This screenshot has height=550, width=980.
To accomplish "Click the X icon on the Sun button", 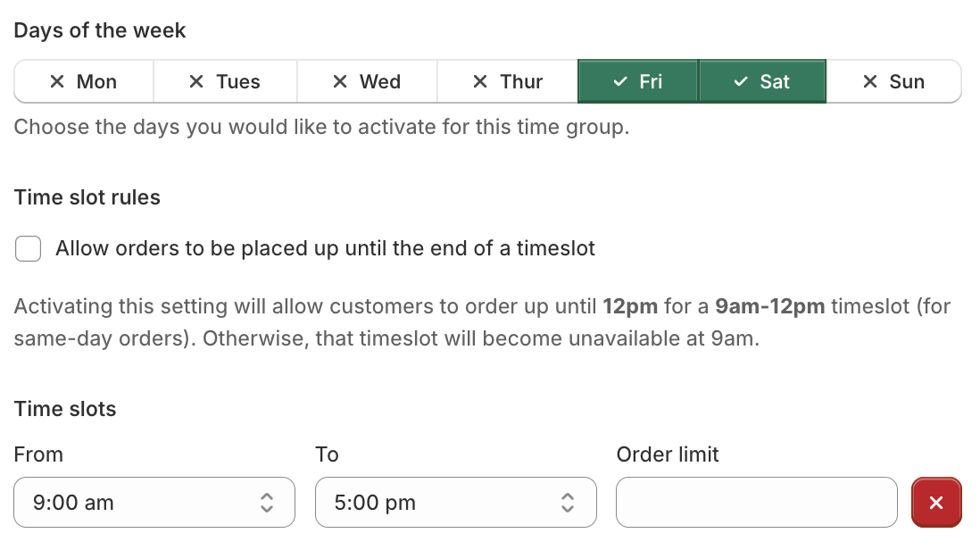I will click(870, 81).
